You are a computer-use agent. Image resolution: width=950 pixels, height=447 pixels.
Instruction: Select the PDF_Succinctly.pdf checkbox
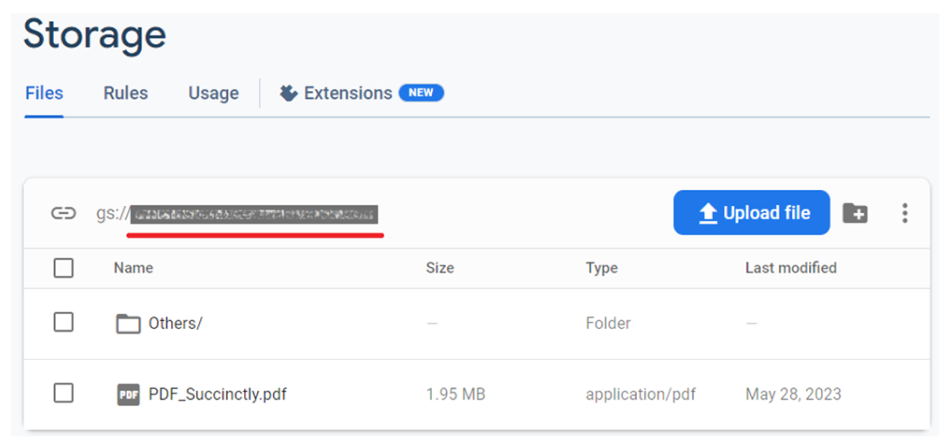pos(64,393)
